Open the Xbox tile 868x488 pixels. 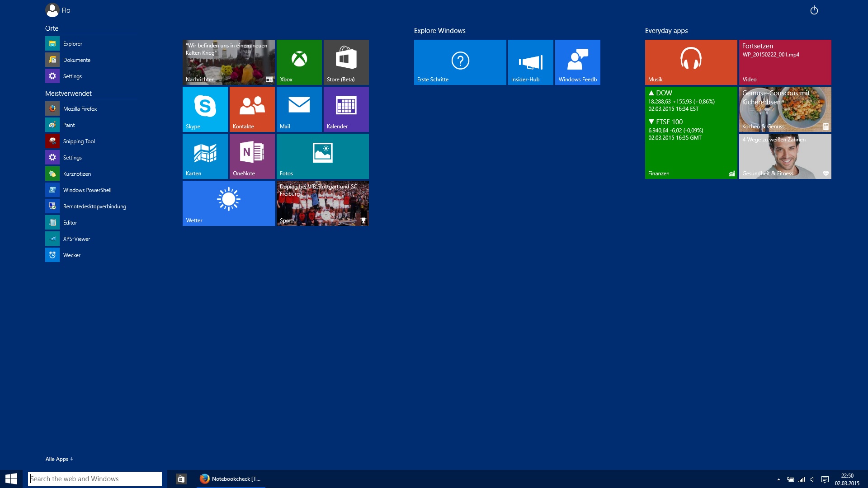point(299,62)
